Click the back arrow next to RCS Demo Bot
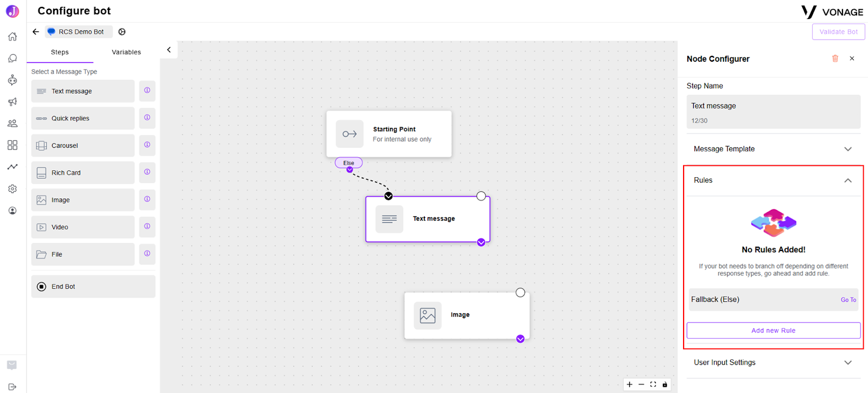The height and width of the screenshot is (393, 868). 36,32
